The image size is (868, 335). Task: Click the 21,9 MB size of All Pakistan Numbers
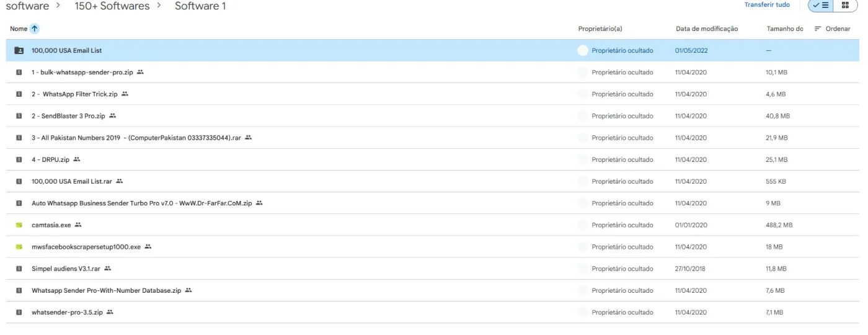776,138
